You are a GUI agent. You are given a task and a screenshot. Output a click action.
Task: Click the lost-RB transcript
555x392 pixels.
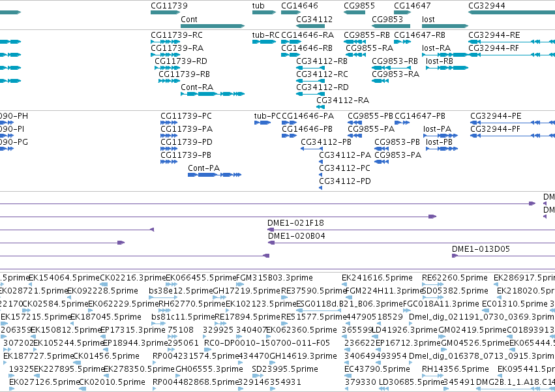pos(447,68)
